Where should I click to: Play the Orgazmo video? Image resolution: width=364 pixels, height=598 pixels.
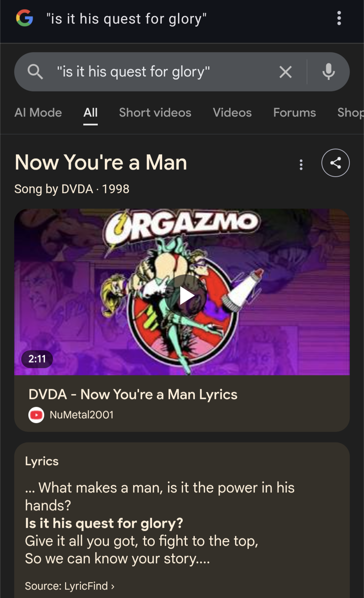[186, 295]
